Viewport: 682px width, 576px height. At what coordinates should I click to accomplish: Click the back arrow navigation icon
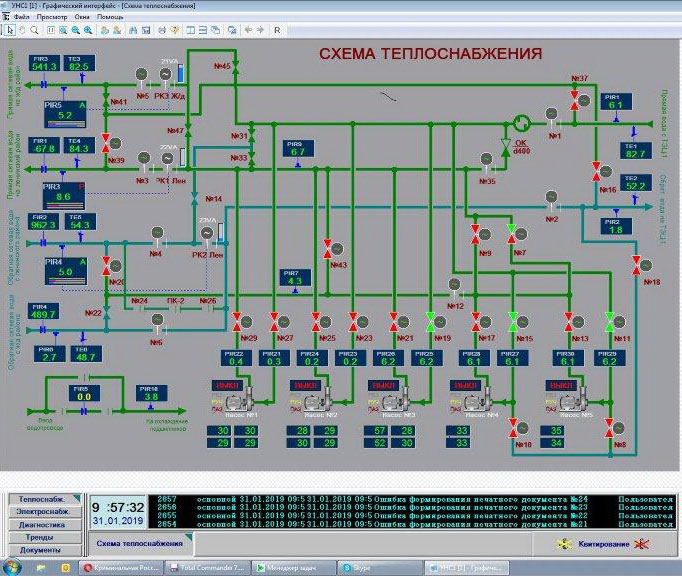pyautogui.click(x=247, y=30)
